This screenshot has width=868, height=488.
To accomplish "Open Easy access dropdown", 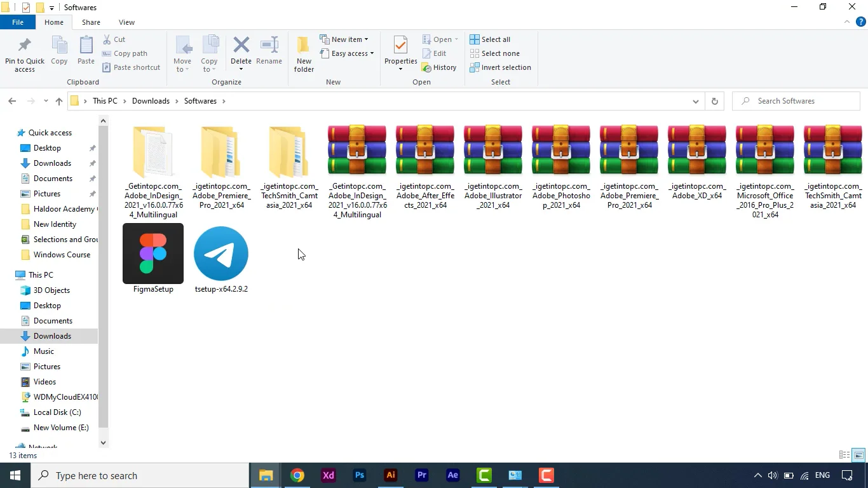I will click(x=346, y=53).
